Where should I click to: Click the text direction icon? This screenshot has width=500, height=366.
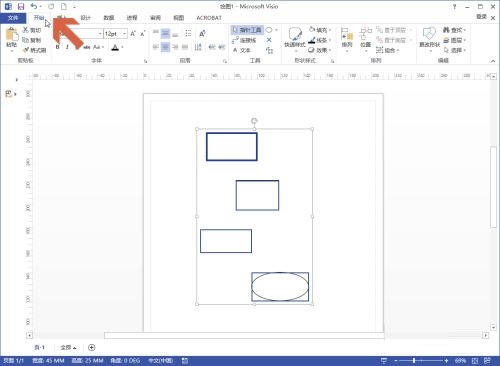[198, 47]
